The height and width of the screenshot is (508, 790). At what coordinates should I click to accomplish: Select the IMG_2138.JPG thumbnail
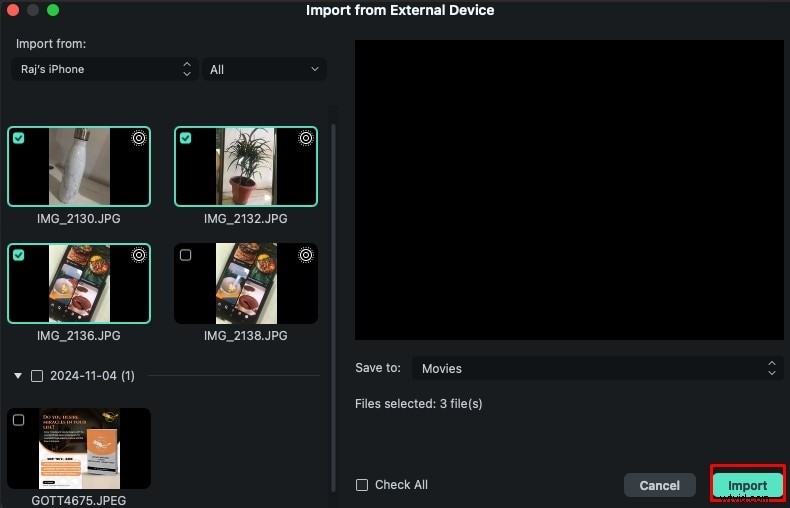(246, 283)
